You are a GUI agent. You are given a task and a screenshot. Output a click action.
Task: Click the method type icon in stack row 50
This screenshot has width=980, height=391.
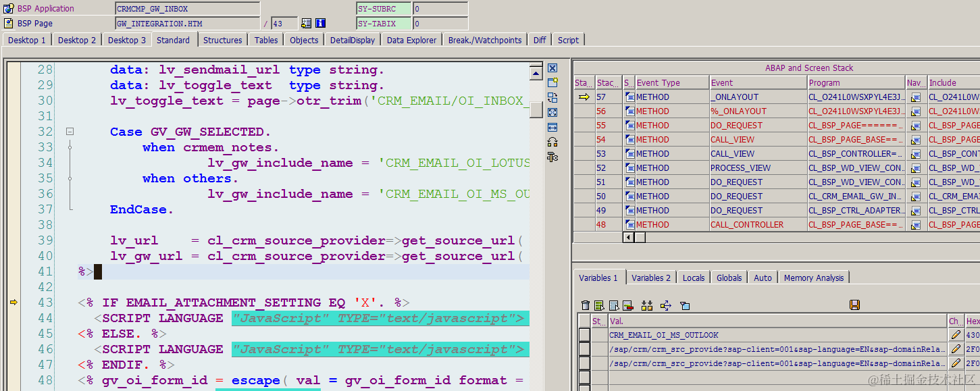coord(629,197)
